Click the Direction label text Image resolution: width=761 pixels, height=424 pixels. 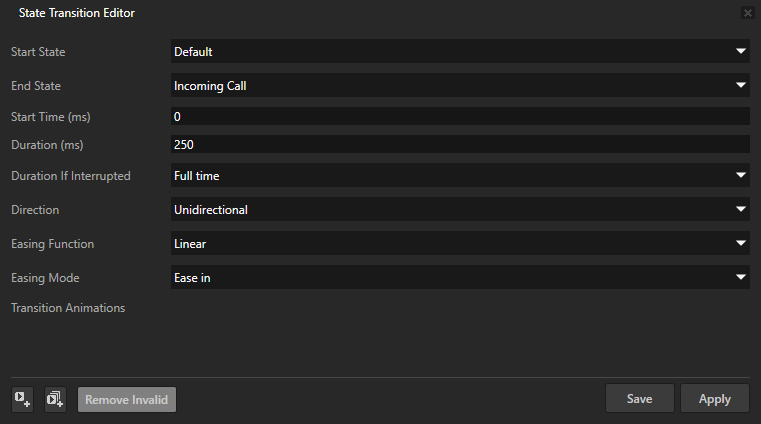pos(35,210)
